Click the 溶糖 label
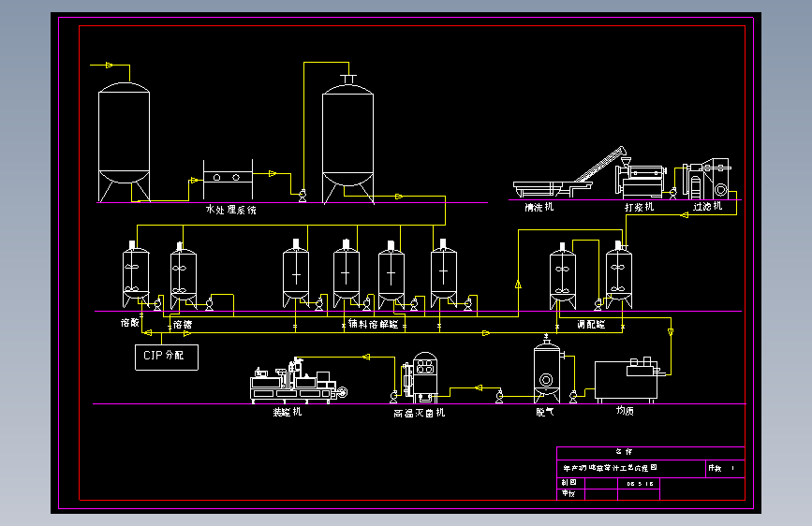This screenshot has height=526, width=812. (183, 324)
